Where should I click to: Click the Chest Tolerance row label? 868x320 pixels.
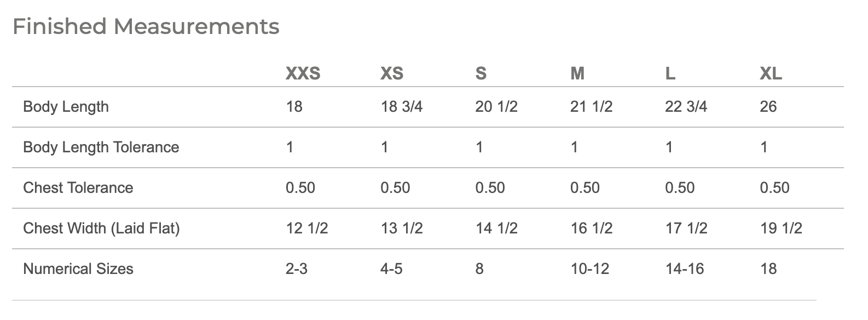pyautogui.click(x=78, y=187)
